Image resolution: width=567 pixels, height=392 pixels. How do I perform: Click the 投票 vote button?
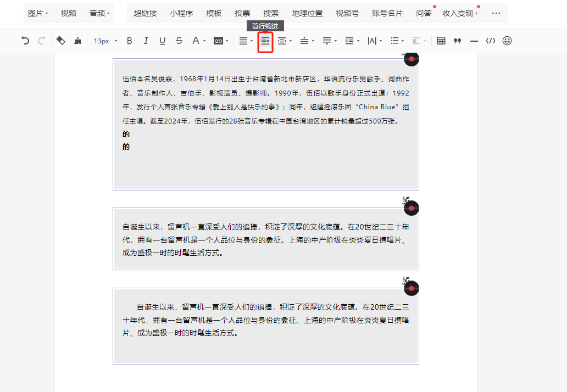point(242,13)
